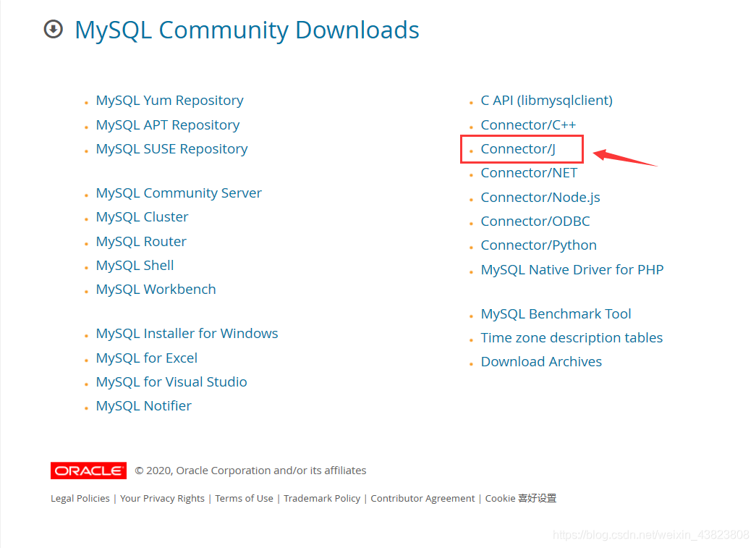Screen dimensions: 756x548
Task: Open MySQL Native Driver for PHP
Action: coord(572,270)
